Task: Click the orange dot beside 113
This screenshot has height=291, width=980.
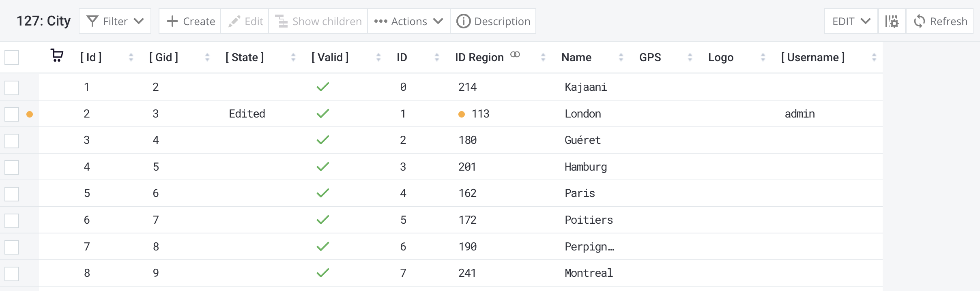Action: tap(462, 114)
